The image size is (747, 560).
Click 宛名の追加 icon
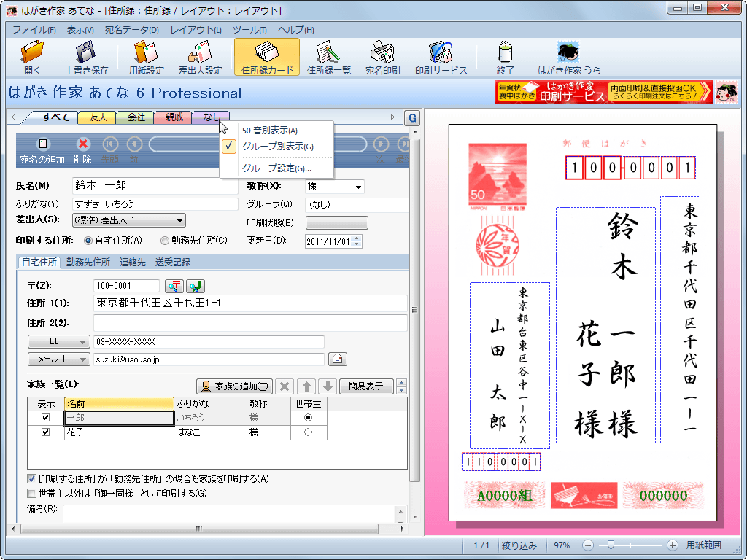tap(43, 144)
